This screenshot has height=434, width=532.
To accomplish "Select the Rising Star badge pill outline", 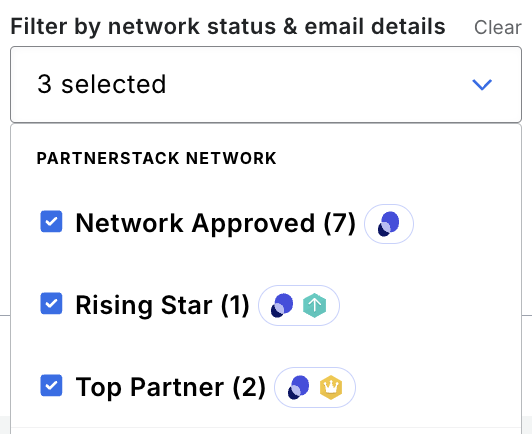I will tap(299, 305).
